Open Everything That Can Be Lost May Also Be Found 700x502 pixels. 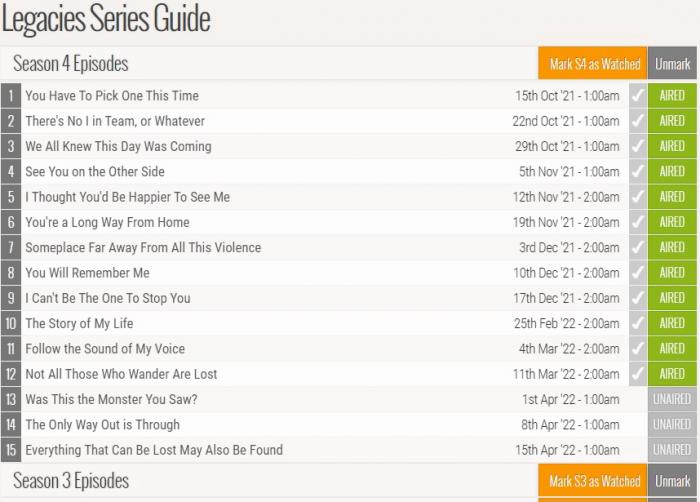[154, 450]
